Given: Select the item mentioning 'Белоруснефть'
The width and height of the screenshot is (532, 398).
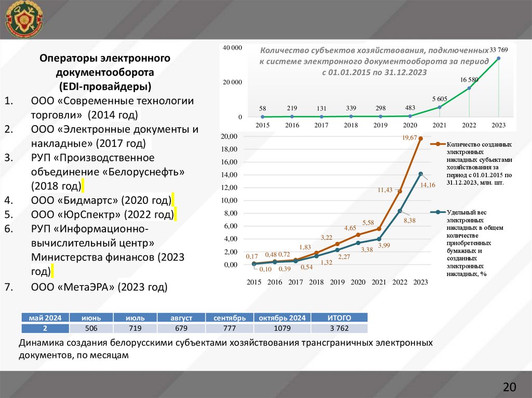Looking at the screenshot, I should pos(108,172).
